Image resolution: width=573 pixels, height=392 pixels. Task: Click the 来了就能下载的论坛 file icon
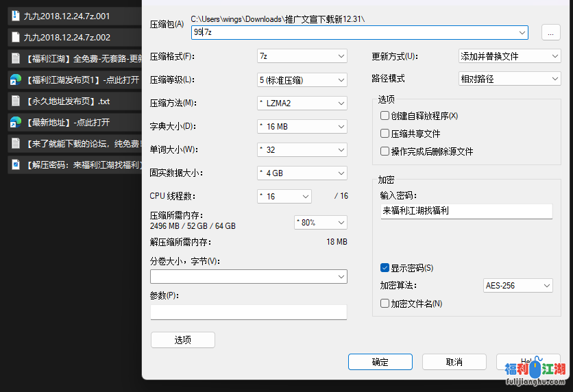point(15,143)
